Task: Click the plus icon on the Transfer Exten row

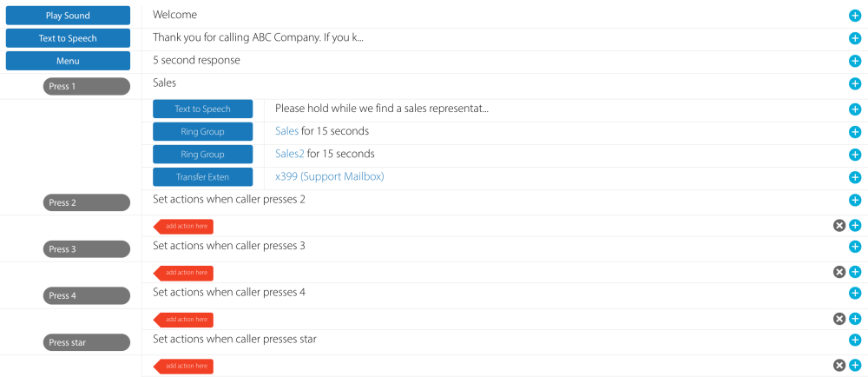Action: pos(855,177)
